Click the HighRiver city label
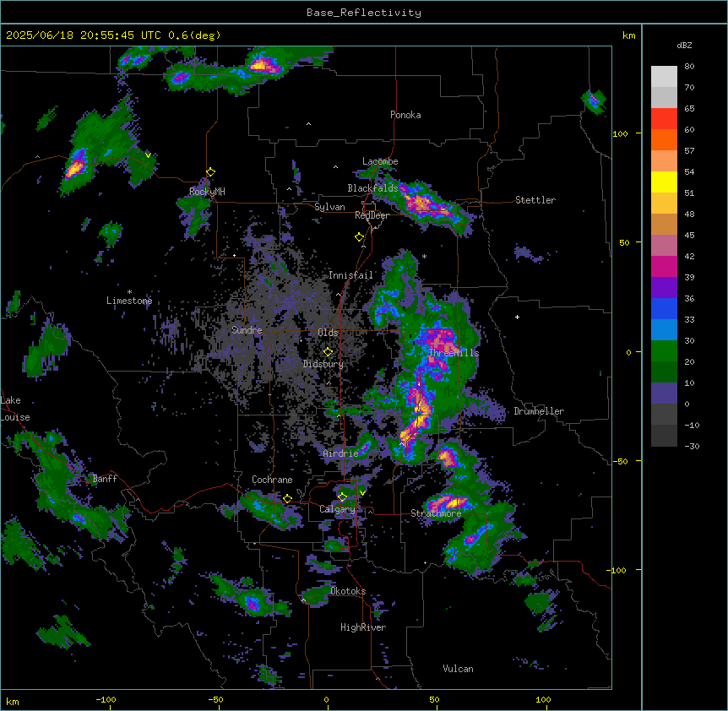This screenshot has width=728, height=711. coord(363,627)
